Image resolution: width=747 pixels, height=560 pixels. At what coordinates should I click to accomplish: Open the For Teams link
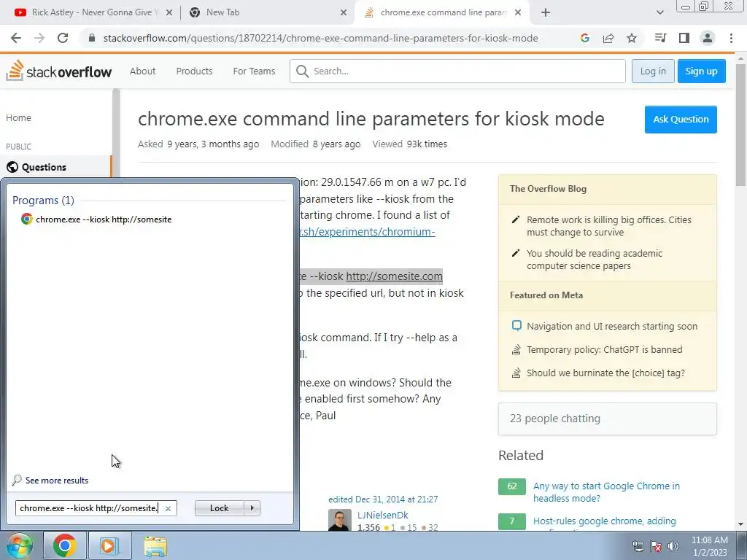tap(254, 71)
